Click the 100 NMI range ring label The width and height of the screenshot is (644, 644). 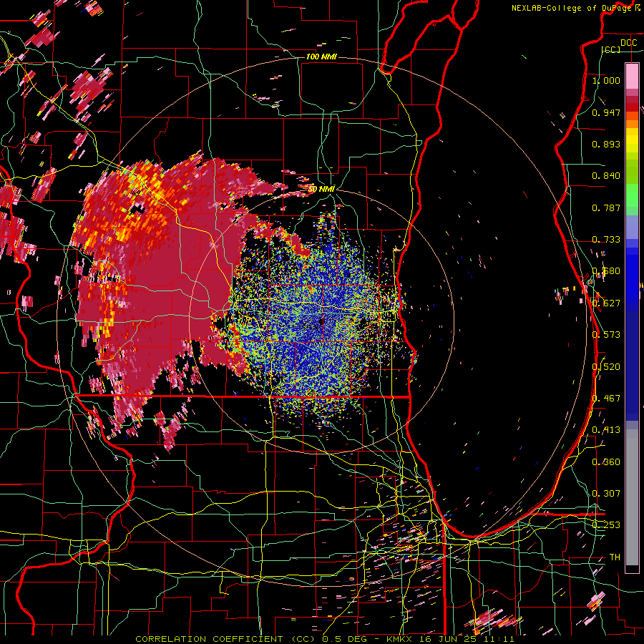click(x=321, y=57)
